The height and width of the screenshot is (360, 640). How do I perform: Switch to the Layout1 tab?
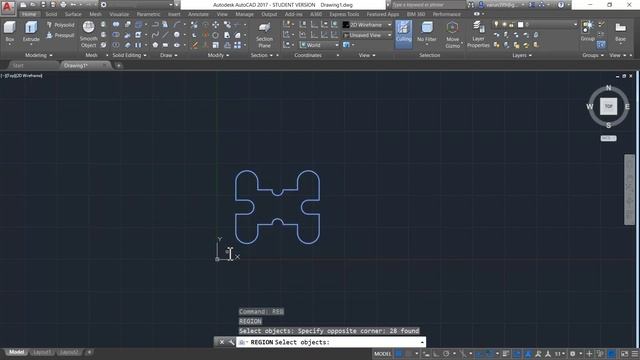pos(42,352)
